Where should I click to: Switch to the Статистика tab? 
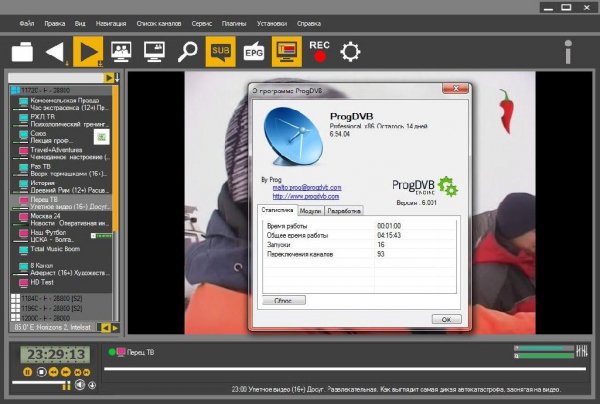tap(277, 210)
